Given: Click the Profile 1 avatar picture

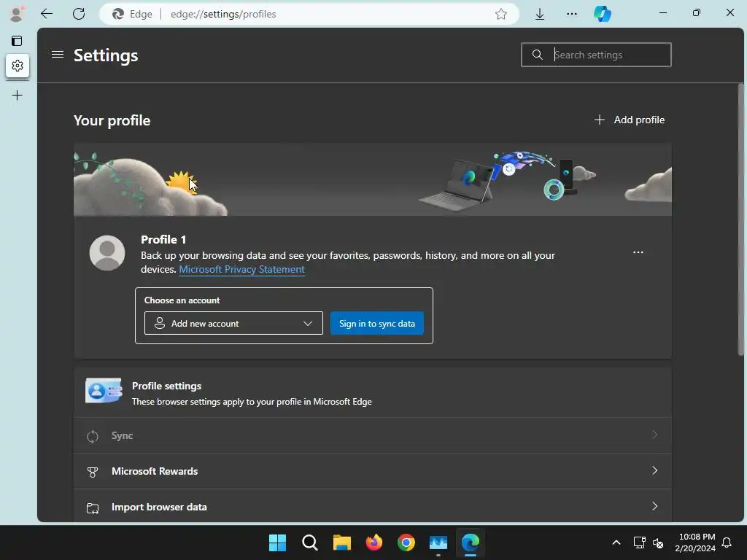Looking at the screenshot, I should pyautogui.click(x=107, y=253).
